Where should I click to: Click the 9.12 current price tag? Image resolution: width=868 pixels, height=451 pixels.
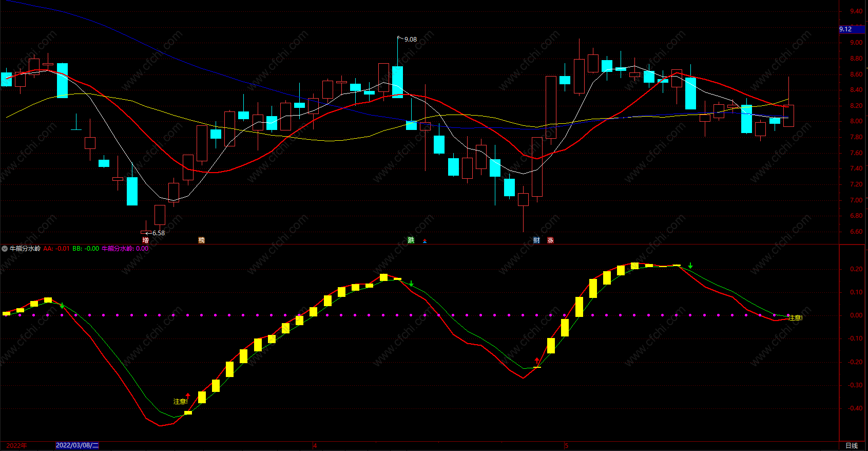coord(852,29)
